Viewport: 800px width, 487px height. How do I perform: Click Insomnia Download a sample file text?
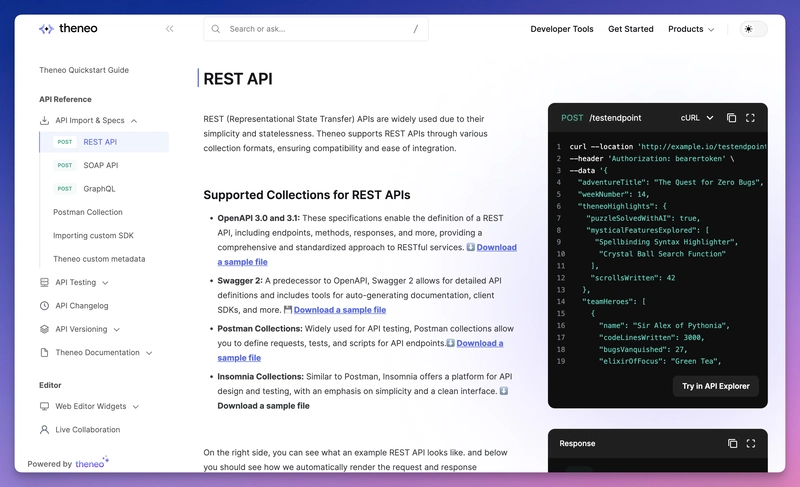tap(263, 406)
